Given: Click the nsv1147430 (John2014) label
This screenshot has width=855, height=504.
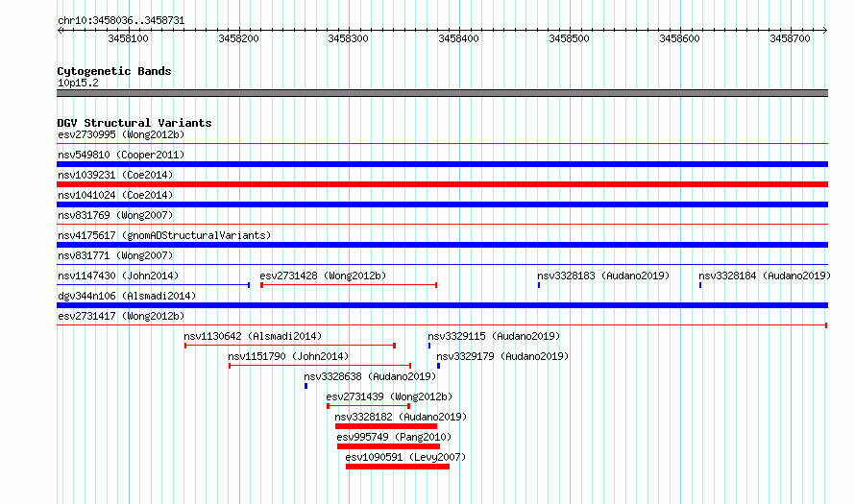Looking at the screenshot, I should [x=118, y=276].
